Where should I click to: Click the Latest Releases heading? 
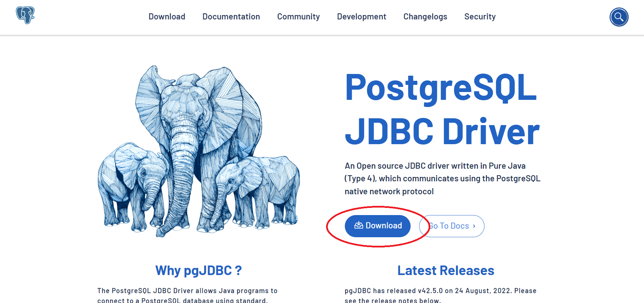[x=446, y=271]
